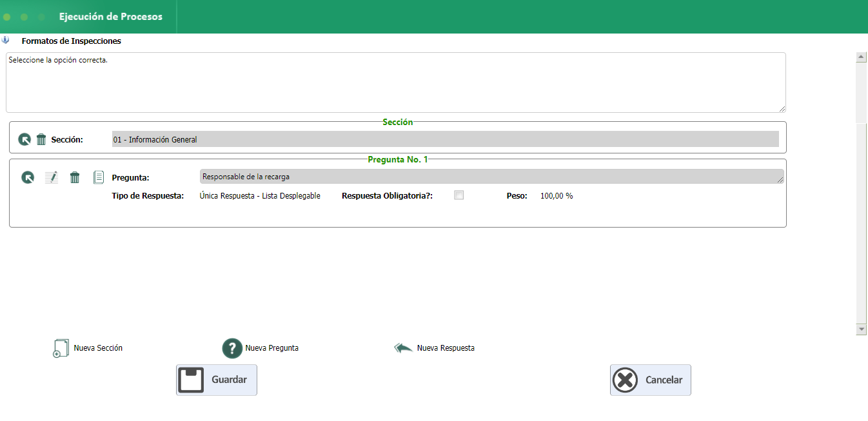Click the Nueva Sección label
This screenshot has width=868, height=421.
pos(98,348)
